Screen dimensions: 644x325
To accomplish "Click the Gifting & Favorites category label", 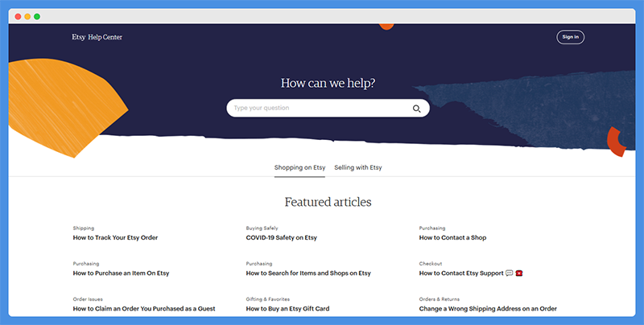I will coord(268,299).
